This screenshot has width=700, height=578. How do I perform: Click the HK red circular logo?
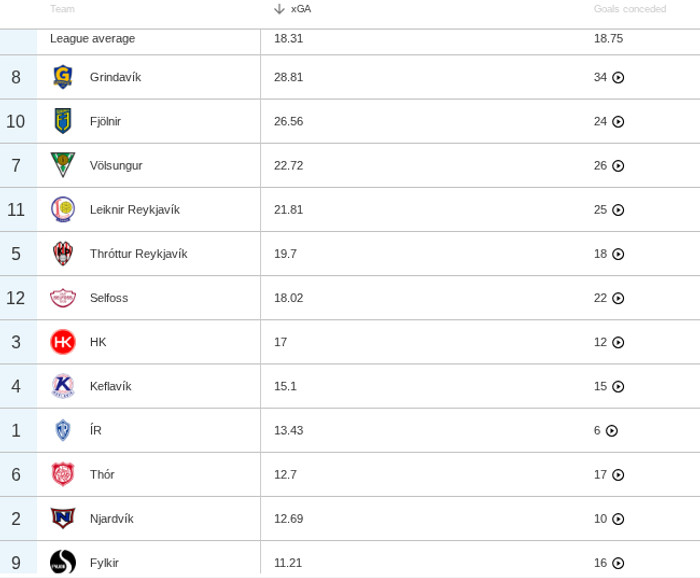click(x=63, y=342)
